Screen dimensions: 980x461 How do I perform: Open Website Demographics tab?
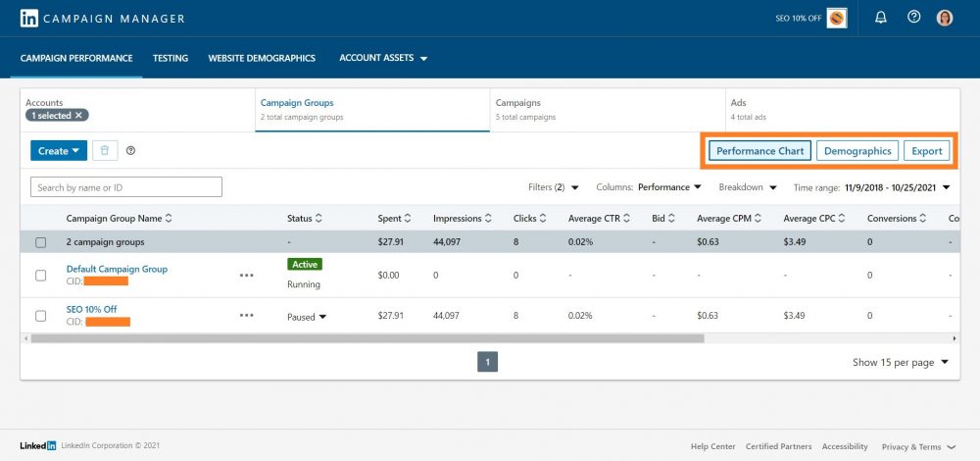(262, 58)
